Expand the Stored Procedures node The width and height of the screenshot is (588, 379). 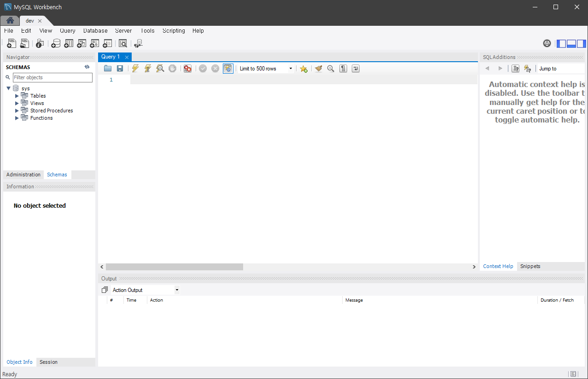pos(17,111)
